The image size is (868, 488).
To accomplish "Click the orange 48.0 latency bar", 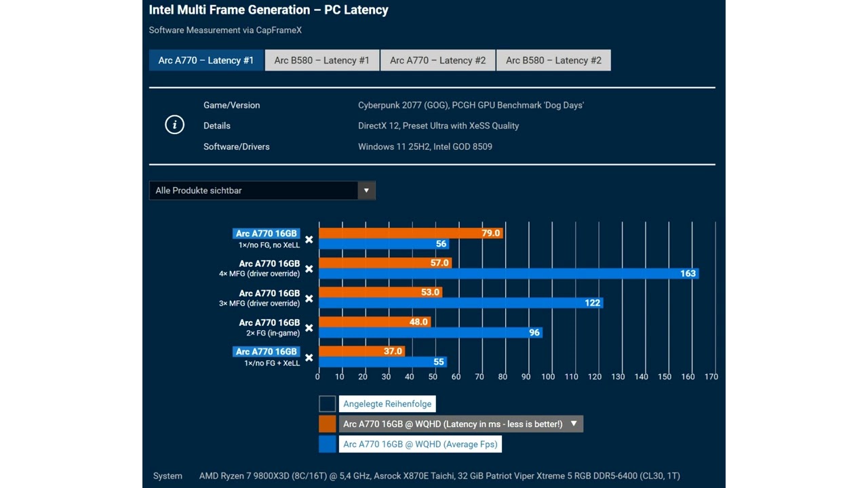I will coord(375,322).
